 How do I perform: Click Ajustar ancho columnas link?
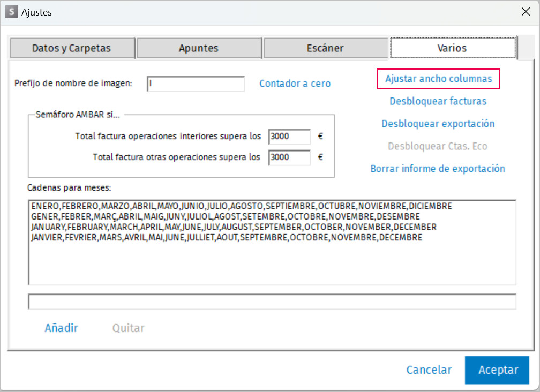[438, 79]
